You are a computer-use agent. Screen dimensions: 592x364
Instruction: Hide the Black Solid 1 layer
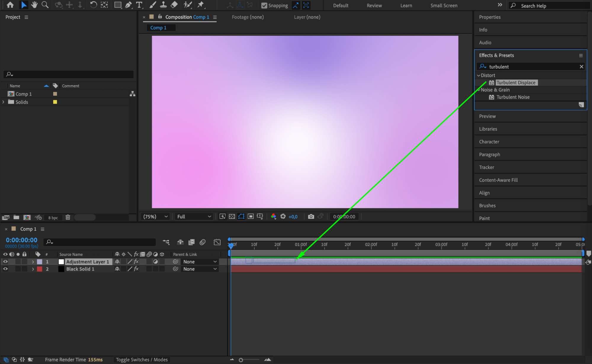[5, 269]
